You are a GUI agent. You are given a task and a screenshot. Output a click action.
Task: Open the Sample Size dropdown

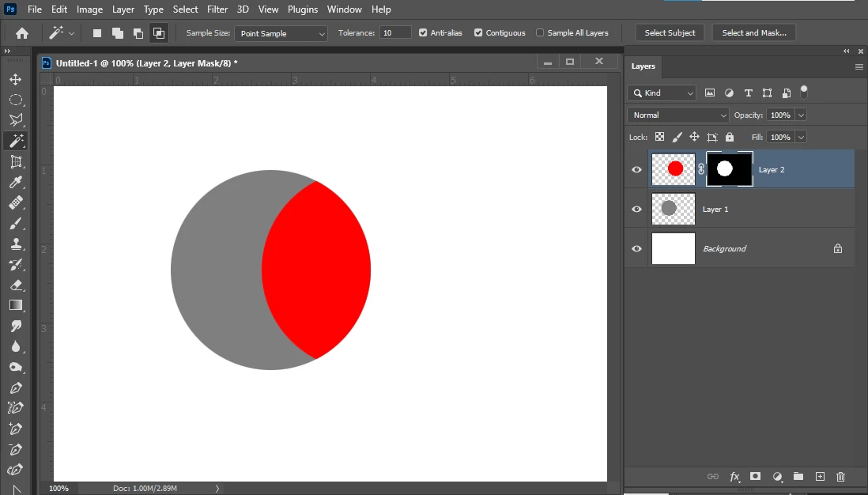(x=281, y=33)
